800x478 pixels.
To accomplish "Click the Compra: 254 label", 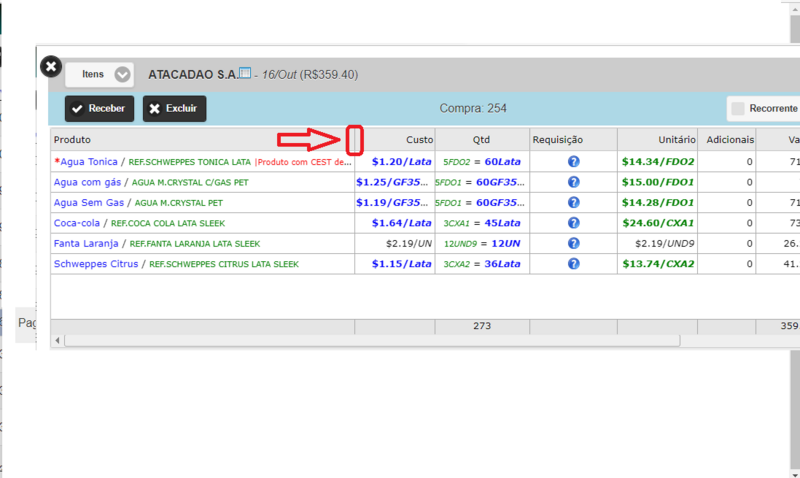I will pos(473,108).
